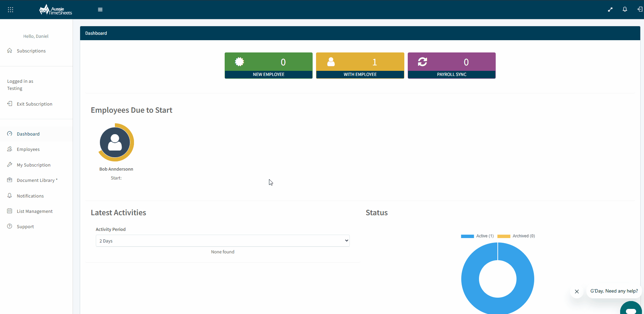Screen dimensions: 644x314
Task: Click the WITH EMPLOYEE label
Action: pos(360,74)
